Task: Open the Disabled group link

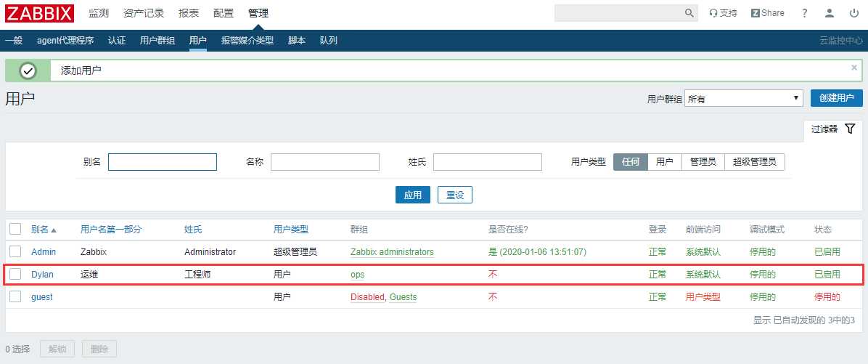Action: 367,297
